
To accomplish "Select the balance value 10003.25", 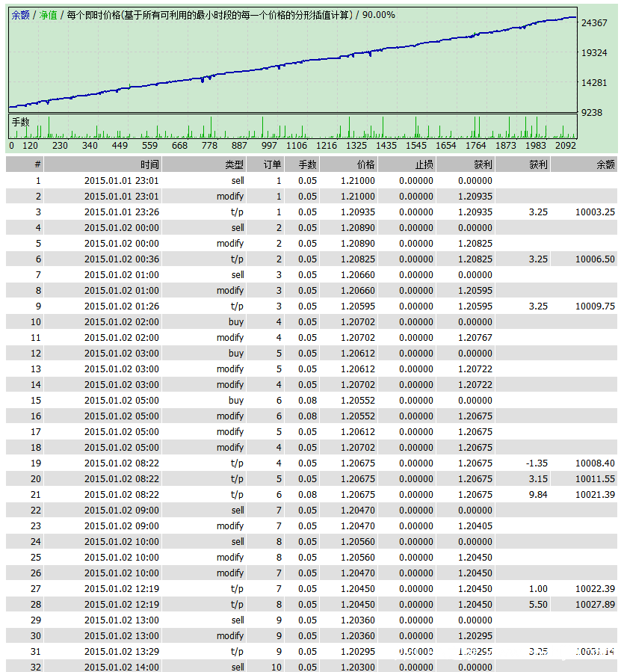I will (x=595, y=212).
